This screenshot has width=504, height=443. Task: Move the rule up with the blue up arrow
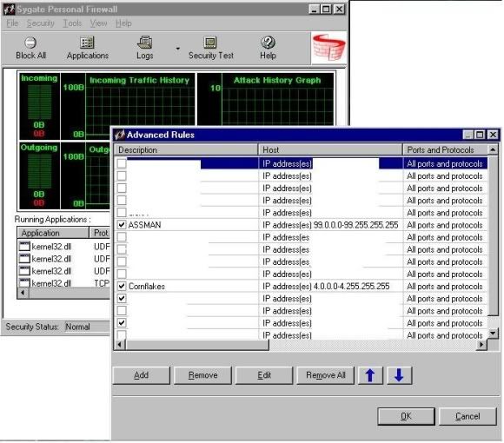point(370,375)
